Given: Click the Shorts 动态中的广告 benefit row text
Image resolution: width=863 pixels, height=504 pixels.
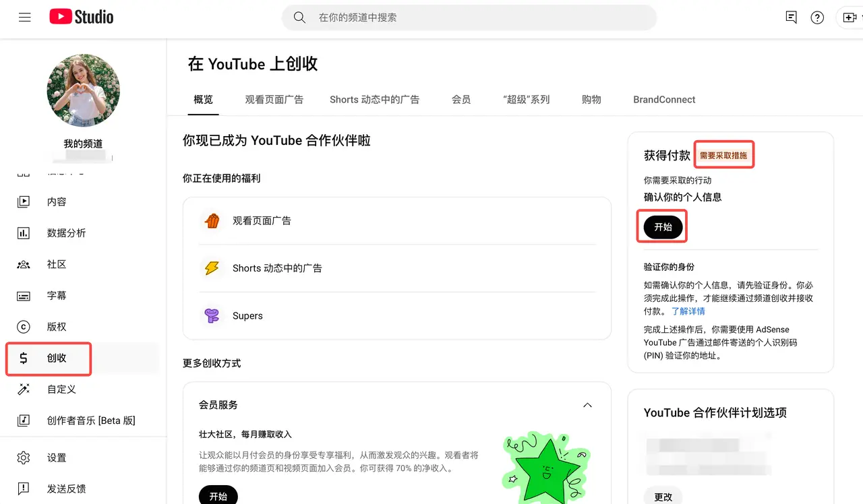Looking at the screenshot, I should click(277, 268).
